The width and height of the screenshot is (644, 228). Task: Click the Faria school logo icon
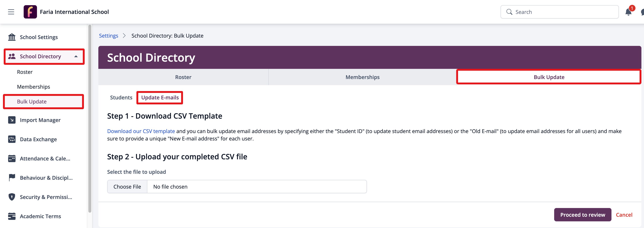point(30,12)
